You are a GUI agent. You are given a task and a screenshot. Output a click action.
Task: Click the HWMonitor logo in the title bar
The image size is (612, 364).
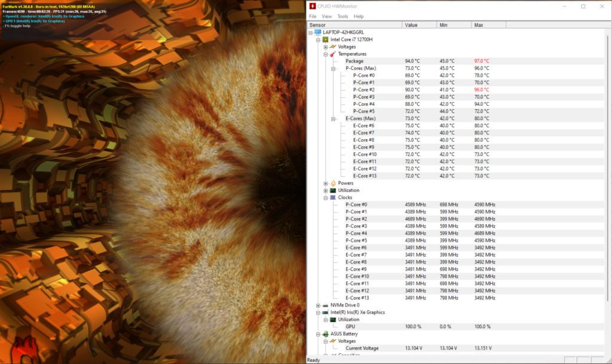point(311,6)
